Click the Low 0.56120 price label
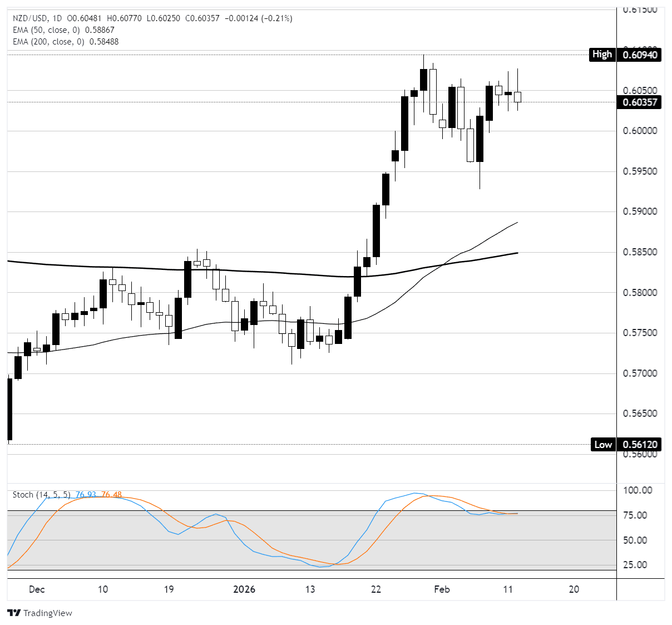The width and height of the screenshot is (672, 625). 625,445
